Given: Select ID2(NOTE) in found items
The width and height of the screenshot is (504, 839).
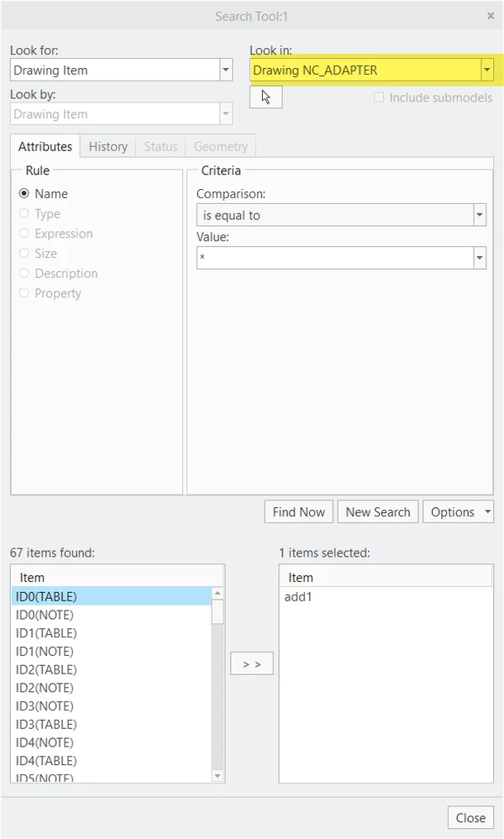Looking at the screenshot, I should click(111, 688).
